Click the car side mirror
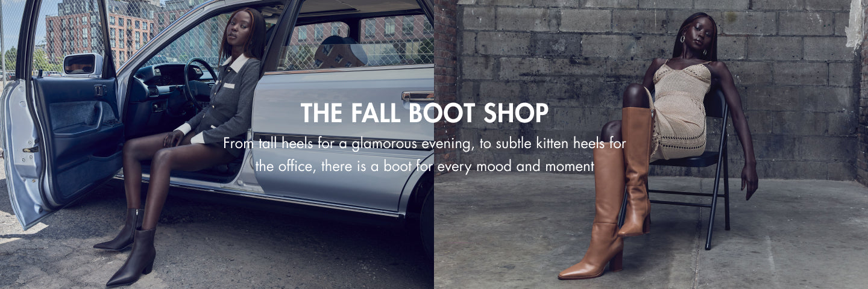Viewport: 868px width, 289px height. pos(83,64)
